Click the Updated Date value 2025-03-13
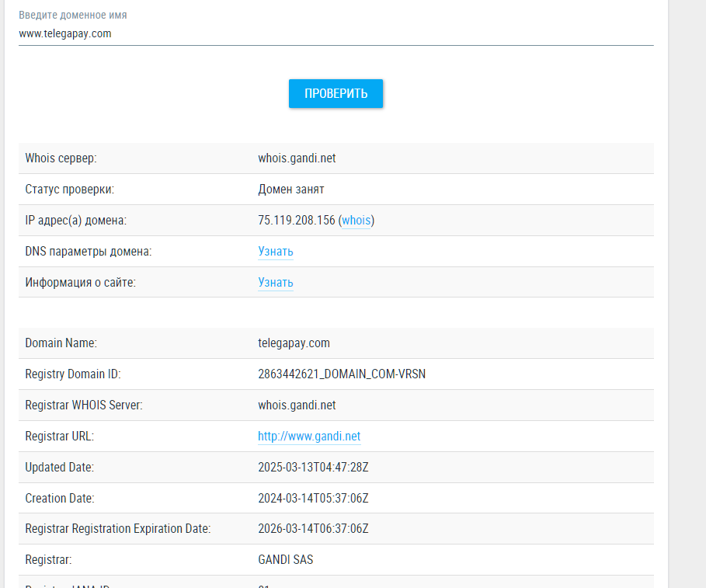The image size is (706, 588). [x=312, y=468]
